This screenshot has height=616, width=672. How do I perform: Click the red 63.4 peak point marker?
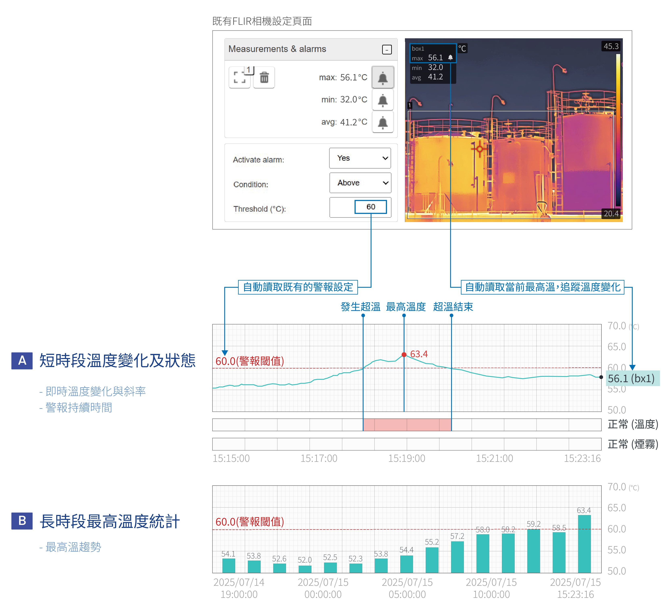point(404,355)
